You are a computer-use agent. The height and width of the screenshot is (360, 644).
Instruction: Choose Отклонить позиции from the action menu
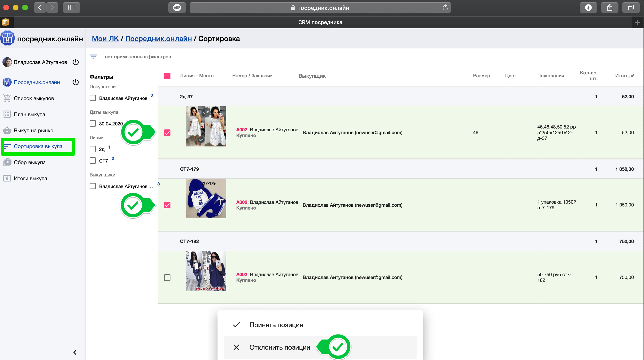(x=279, y=347)
